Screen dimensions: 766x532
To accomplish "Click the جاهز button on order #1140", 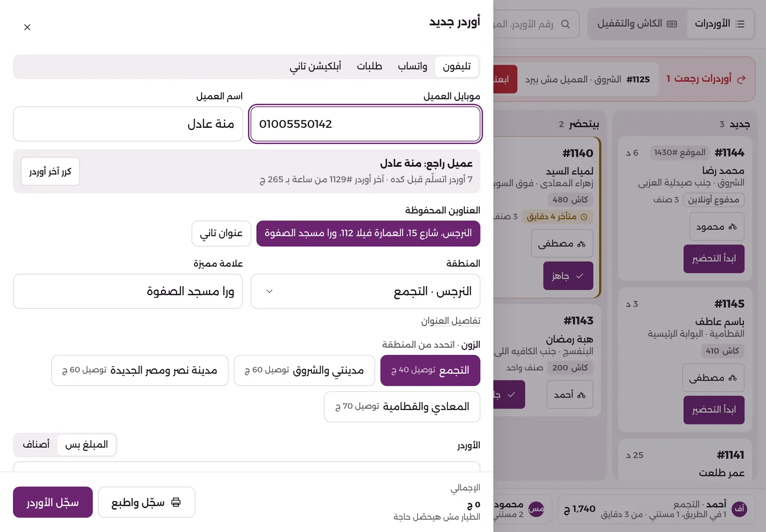I will [568, 276].
